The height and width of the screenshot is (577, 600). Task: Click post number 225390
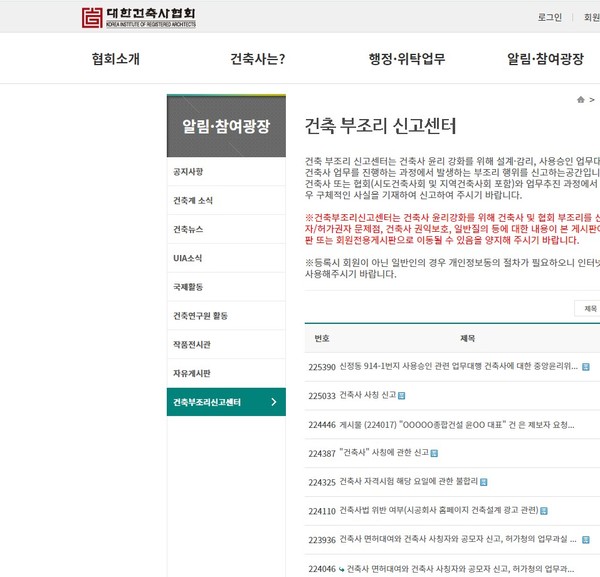tap(322, 367)
